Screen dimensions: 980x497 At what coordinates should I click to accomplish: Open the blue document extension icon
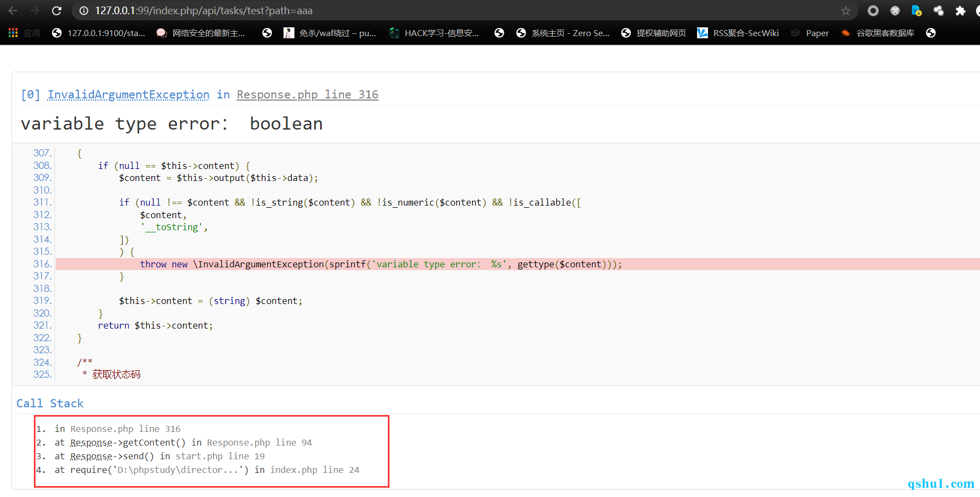tap(917, 10)
